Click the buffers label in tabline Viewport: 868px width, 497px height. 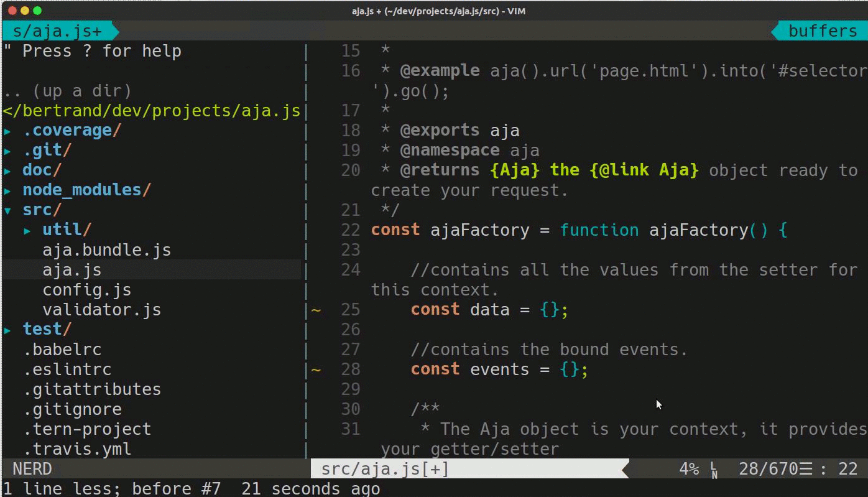[822, 31]
